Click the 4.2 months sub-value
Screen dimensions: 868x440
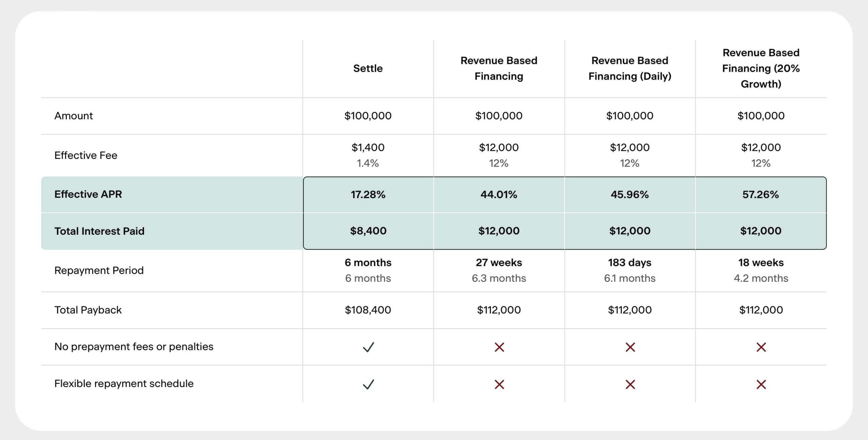tap(761, 278)
